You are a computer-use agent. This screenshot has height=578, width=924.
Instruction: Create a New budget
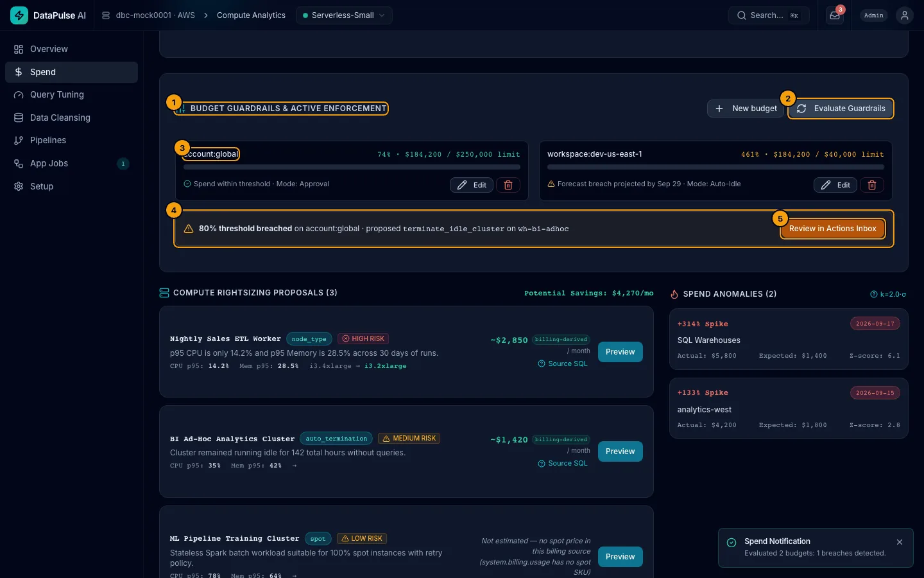tap(746, 109)
